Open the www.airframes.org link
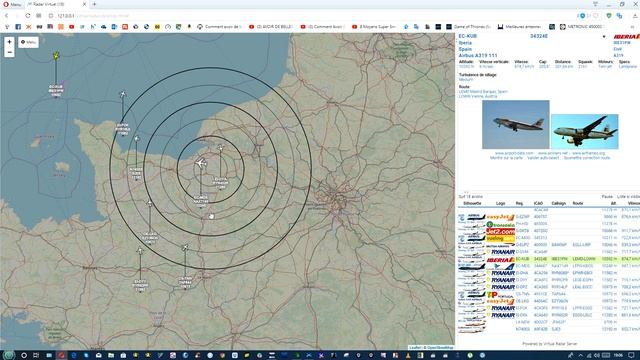Image resolution: width=640 pixels, height=360 pixels. (x=589, y=153)
